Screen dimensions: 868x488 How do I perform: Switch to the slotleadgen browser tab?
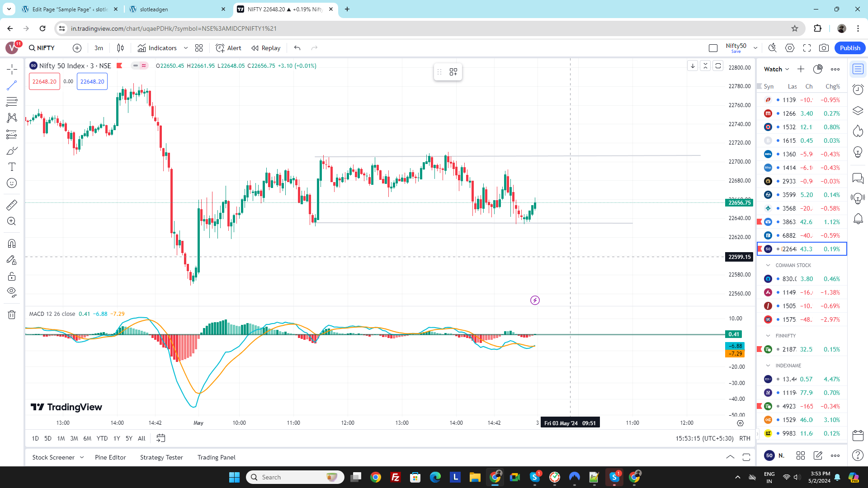(x=177, y=9)
